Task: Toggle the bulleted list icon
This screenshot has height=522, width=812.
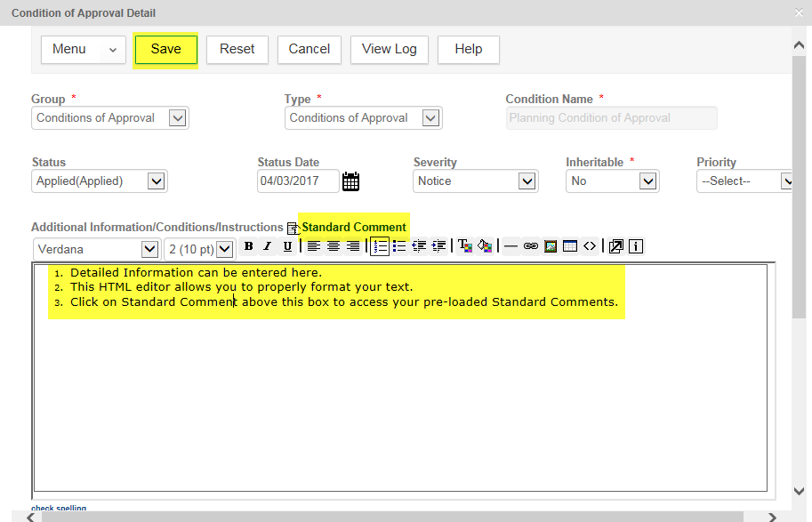Action: coord(399,246)
